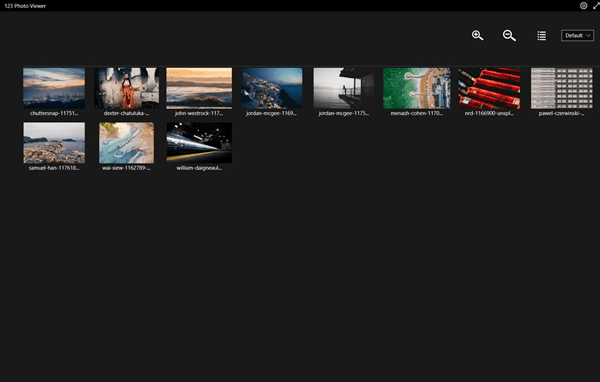Open the settings gear icon
This screenshot has height=382, width=600.
(583, 5)
